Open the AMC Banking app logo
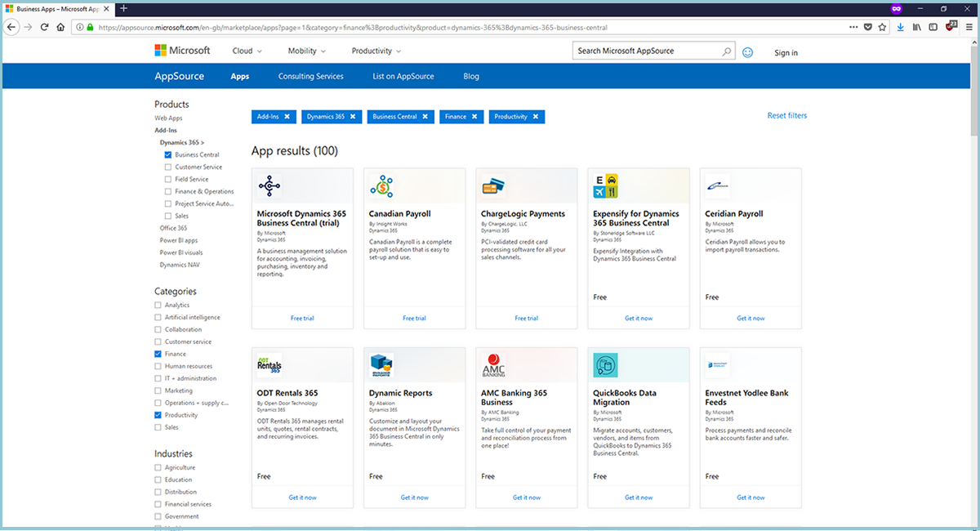 [x=493, y=365]
